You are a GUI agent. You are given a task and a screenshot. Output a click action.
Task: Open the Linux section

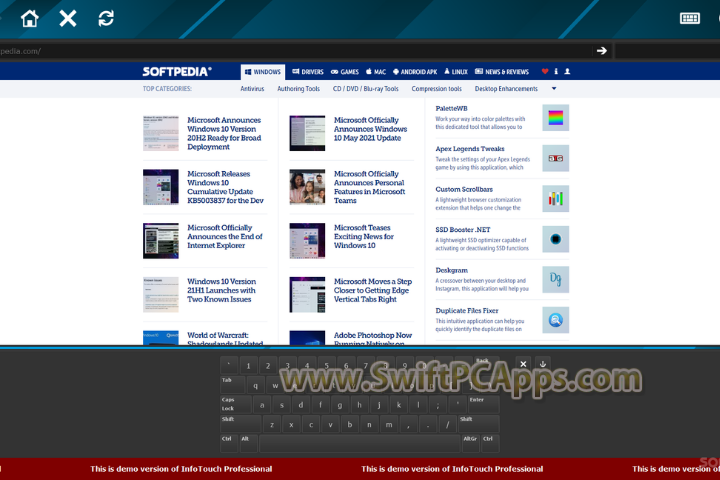pyautogui.click(x=456, y=72)
